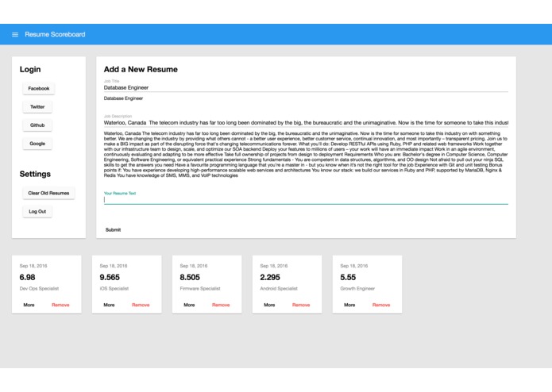Click the iOS Specialist label
The image size is (552, 392).
click(x=114, y=289)
